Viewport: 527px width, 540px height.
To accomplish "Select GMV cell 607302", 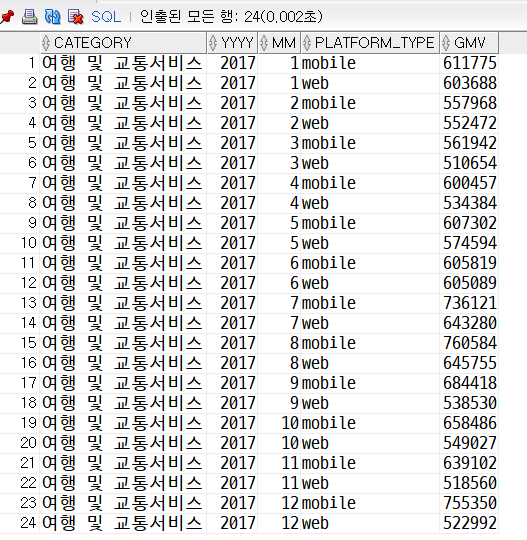I will (469, 223).
